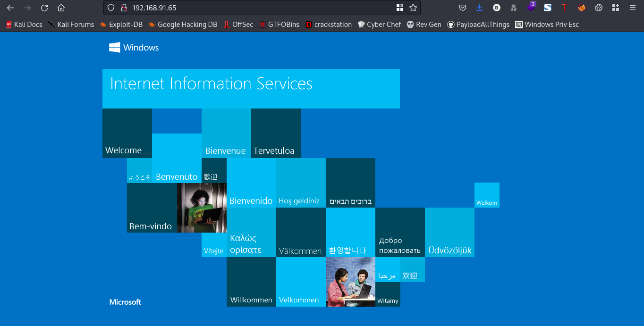Click the Korean 환영합니다 tile

click(x=350, y=232)
